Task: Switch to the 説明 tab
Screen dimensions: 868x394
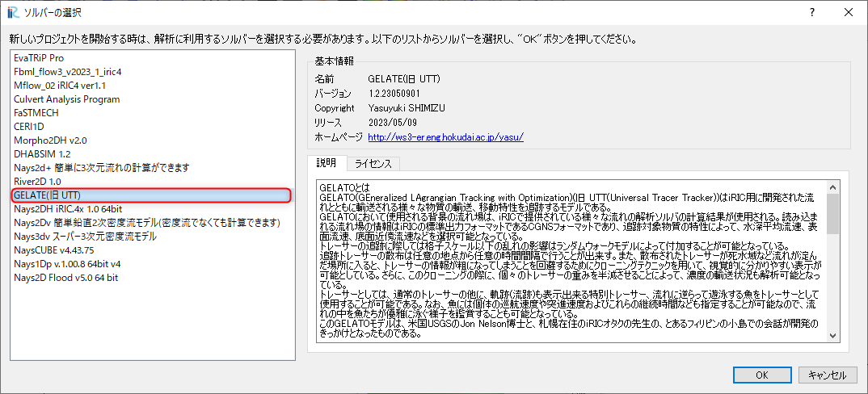Action: point(326,163)
